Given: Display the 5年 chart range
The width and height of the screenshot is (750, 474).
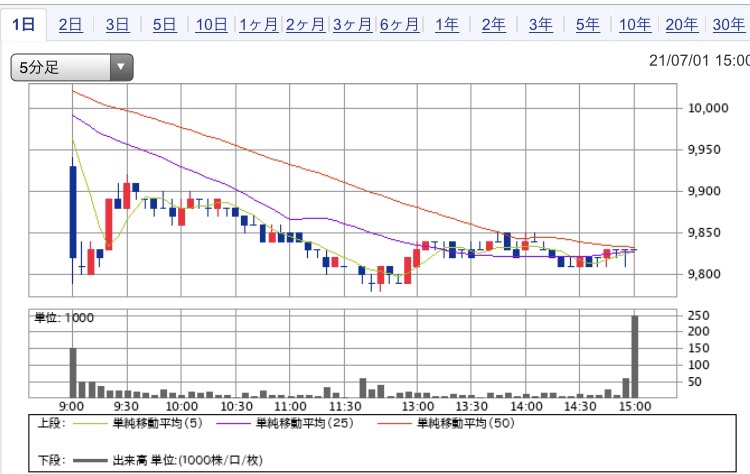Looking at the screenshot, I should click(587, 24).
